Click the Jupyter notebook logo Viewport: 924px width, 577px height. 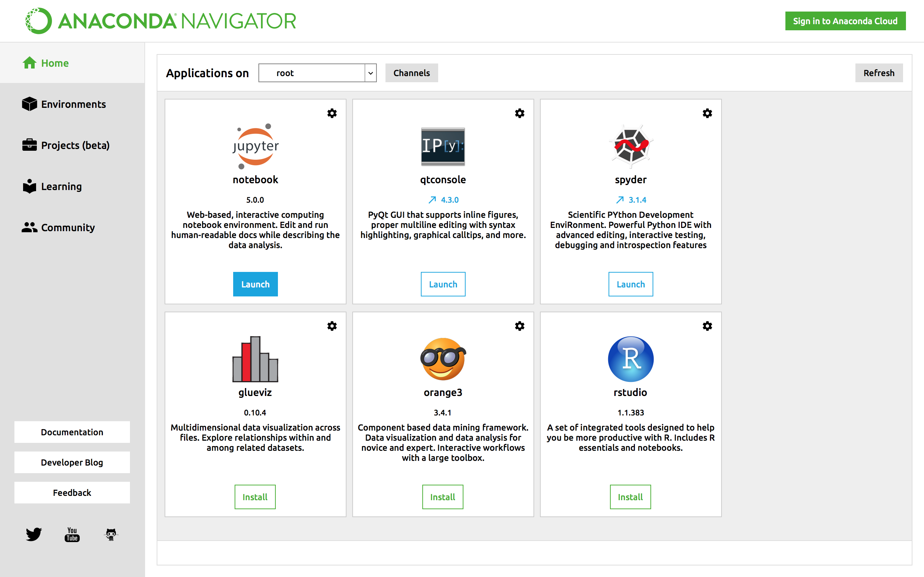click(x=256, y=146)
